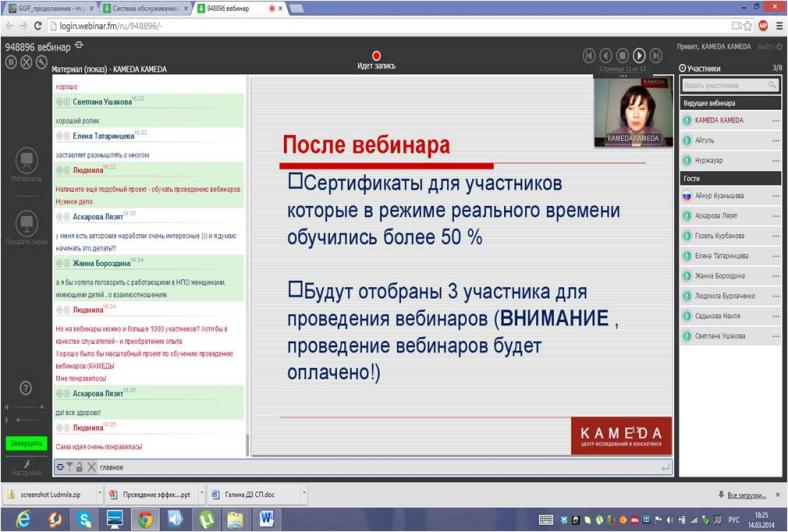Click the green Завершить button
The image size is (788, 532).
click(27, 444)
